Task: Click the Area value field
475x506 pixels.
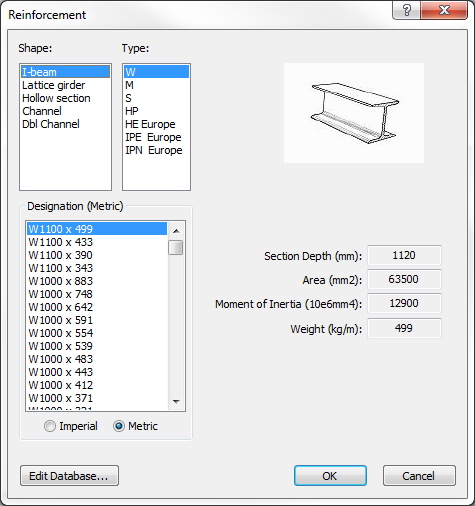Action: click(x=404, y=279)
